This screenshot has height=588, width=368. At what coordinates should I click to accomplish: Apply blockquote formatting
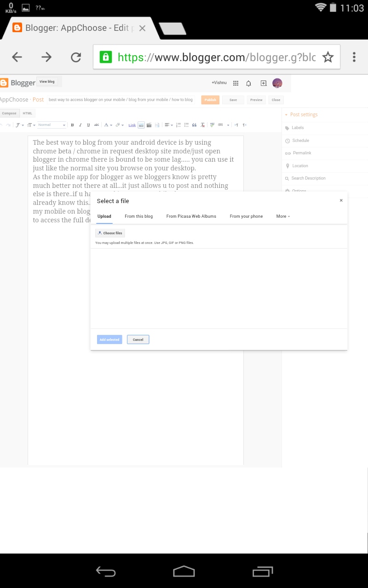click(x=194, y=125)
